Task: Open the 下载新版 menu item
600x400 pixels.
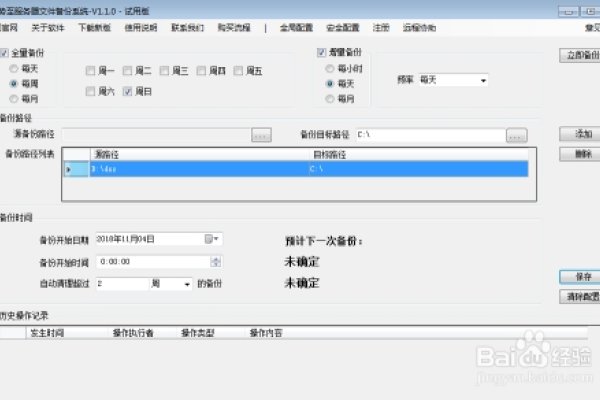Action: pos(95,28)
